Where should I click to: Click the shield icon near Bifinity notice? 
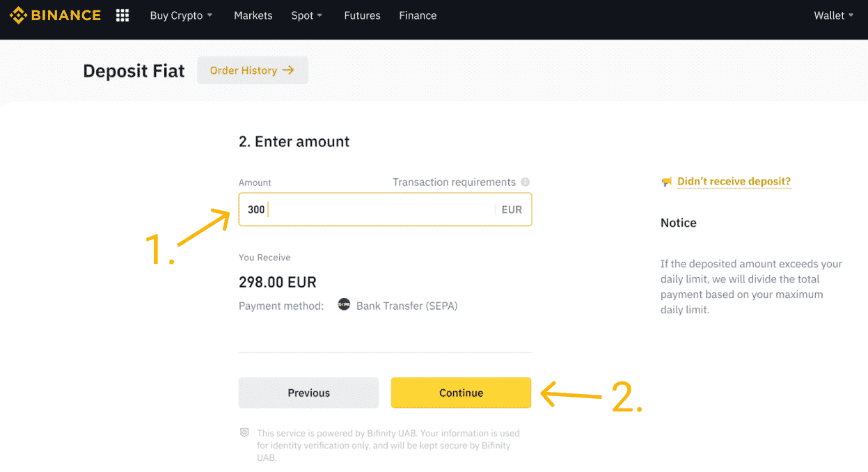tap(244, 432)
